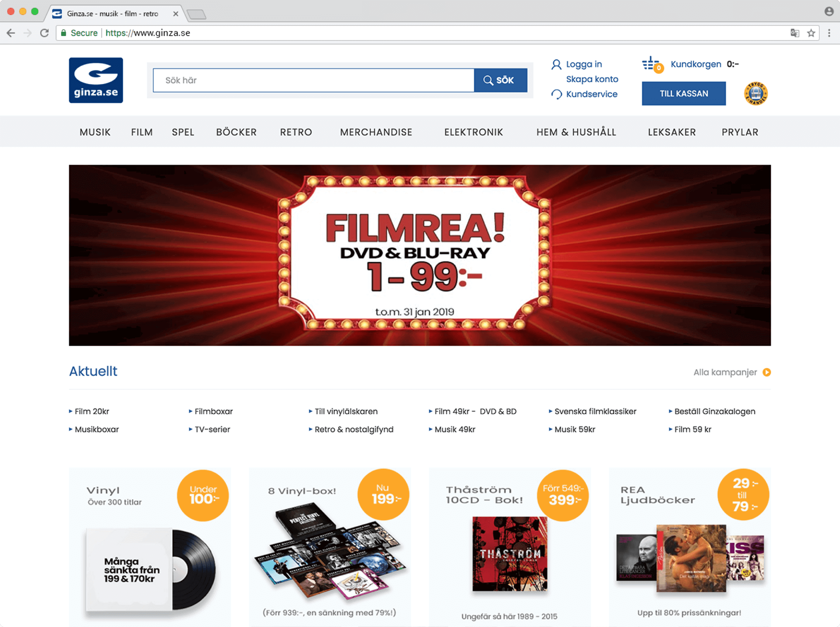Open the Musikboxar link
This screenshot has height=627, width=840.
tap(97, 429)
